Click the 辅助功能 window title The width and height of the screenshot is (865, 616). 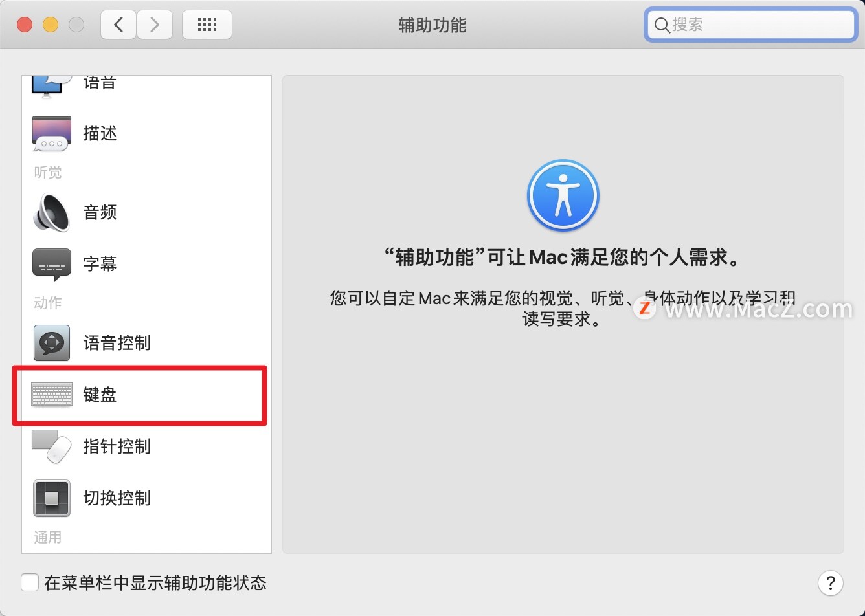[432, 25]
